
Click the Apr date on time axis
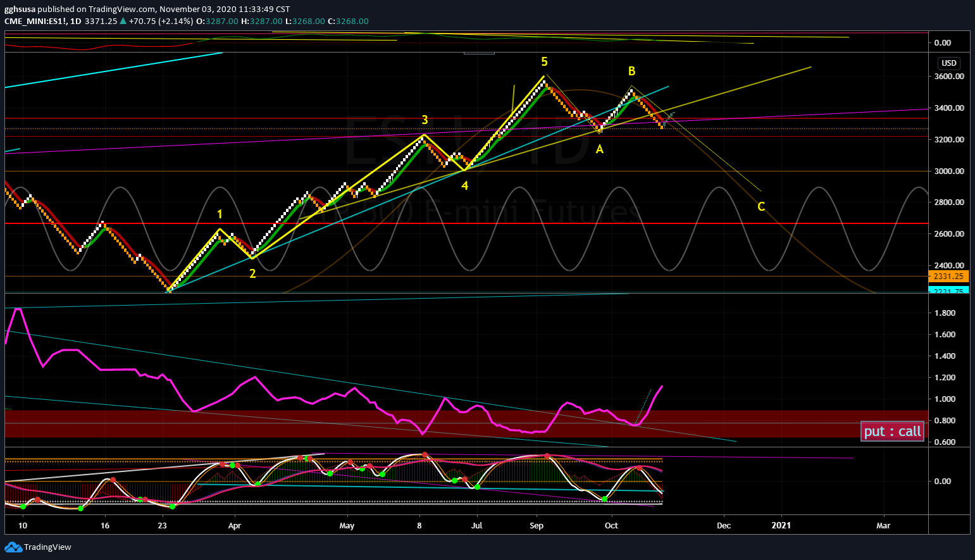tap(235, 526)
